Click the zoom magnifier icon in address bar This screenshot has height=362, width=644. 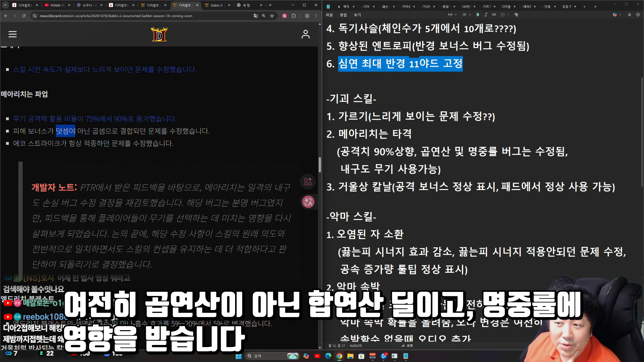click(x=264, y=16)
